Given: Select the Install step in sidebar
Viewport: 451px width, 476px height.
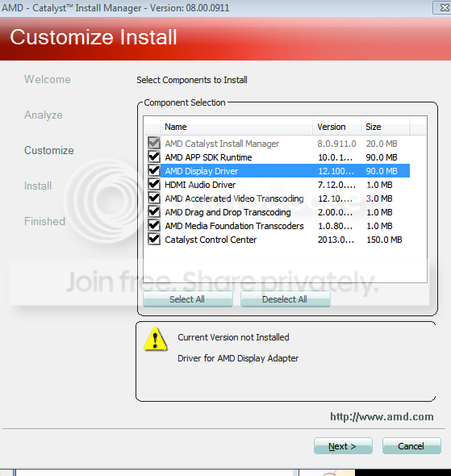Looking at the screenshot, I should tap(38, 186).
